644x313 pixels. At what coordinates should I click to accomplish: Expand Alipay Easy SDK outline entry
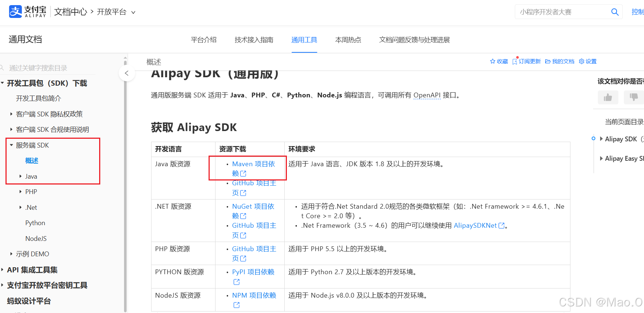[x=601, y=158]
